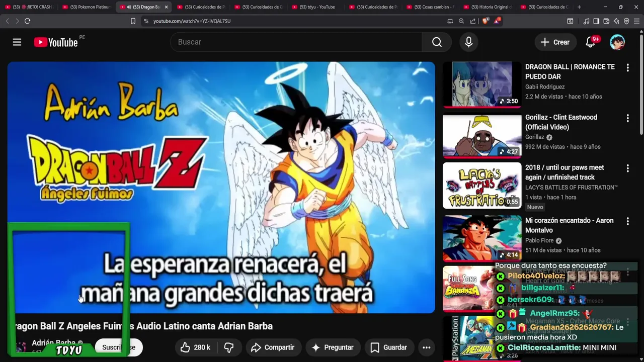Open the Brave Rewards triangle icon
The height and width of the screenshot is (362, 644).
[x=497, y=21]
